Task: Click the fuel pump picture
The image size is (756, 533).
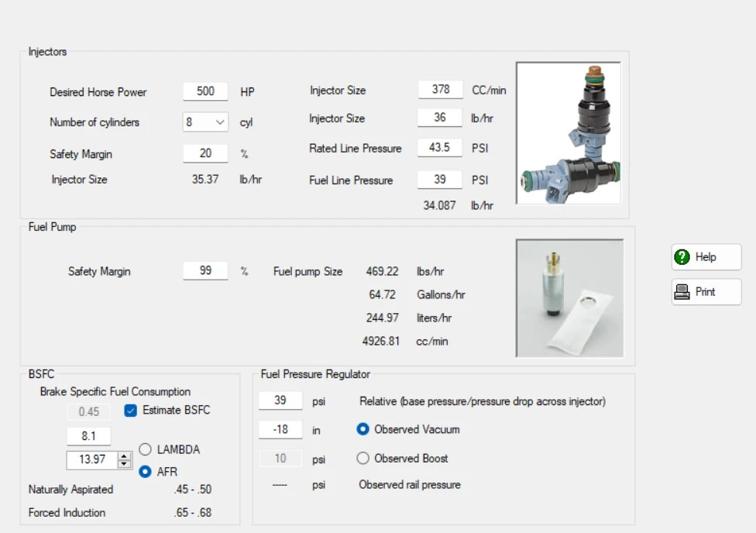Action: (x=569, y=298)
